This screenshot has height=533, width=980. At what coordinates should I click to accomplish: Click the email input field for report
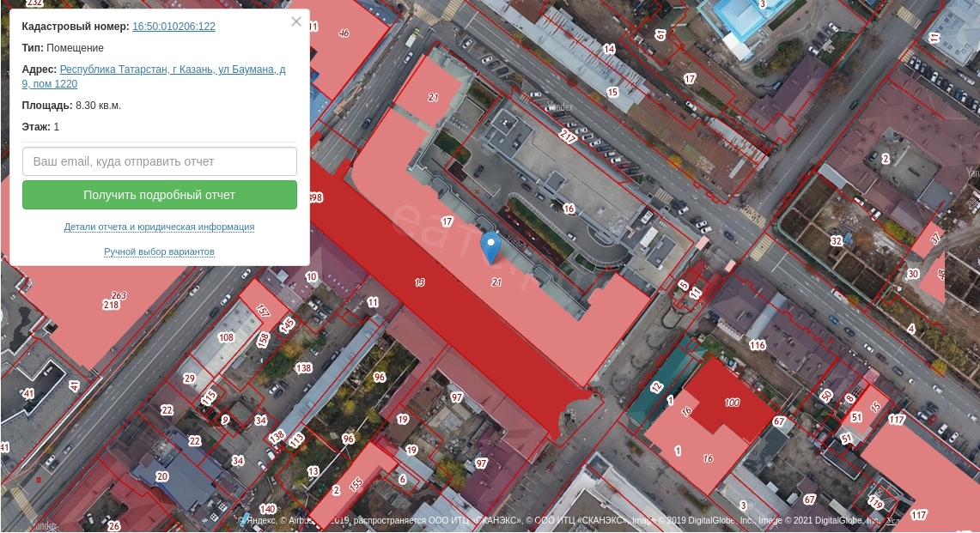click(x=160, y=161)
